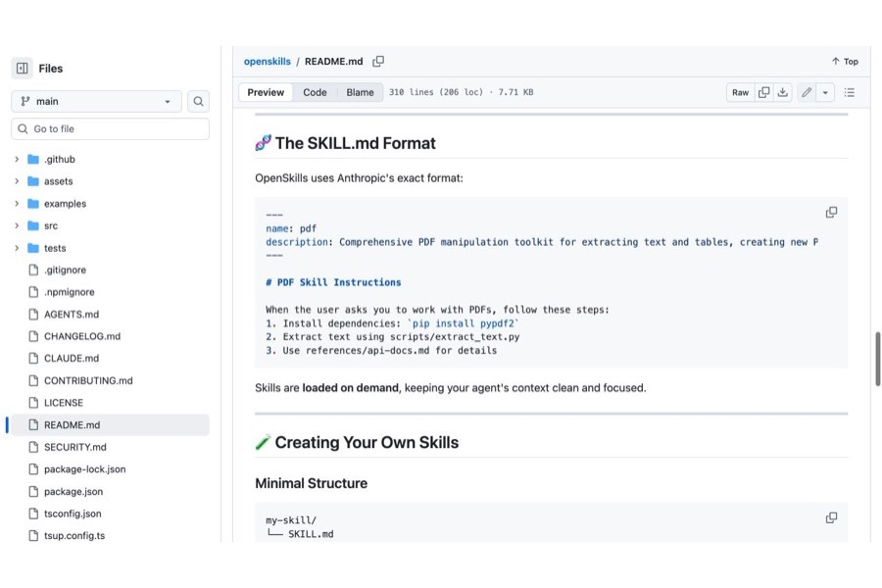Open the SECURITY.md file
Image resolution: width=882 pixels, height=588 pixels.
coord(74,447)
